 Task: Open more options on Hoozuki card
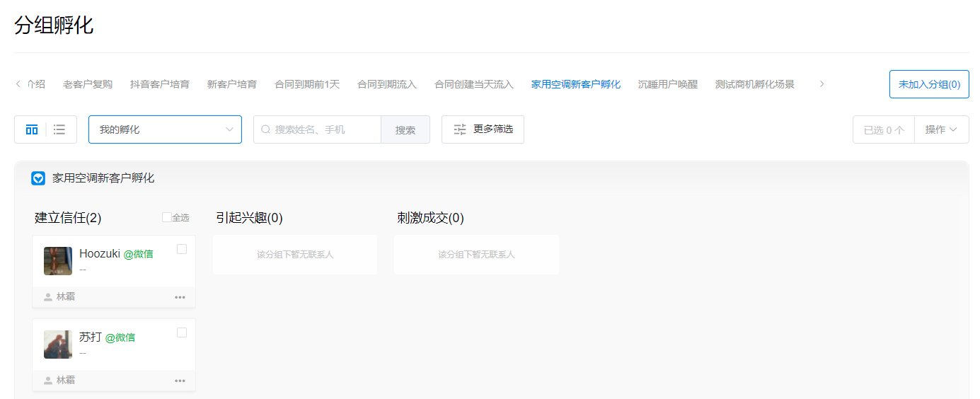click(180, 297)
